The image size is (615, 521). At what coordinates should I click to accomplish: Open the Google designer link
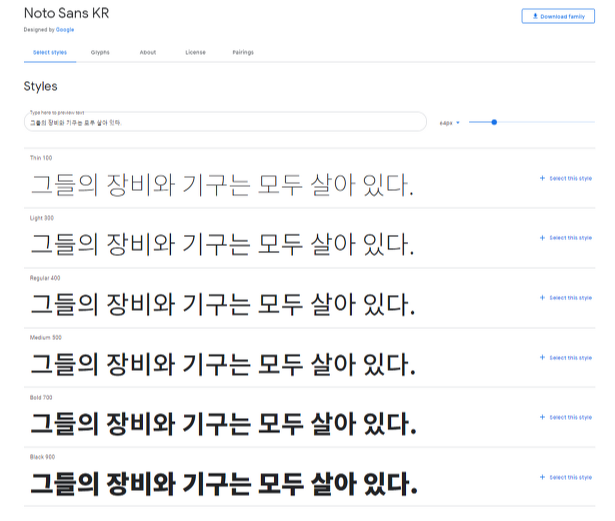tap(65, 29)
